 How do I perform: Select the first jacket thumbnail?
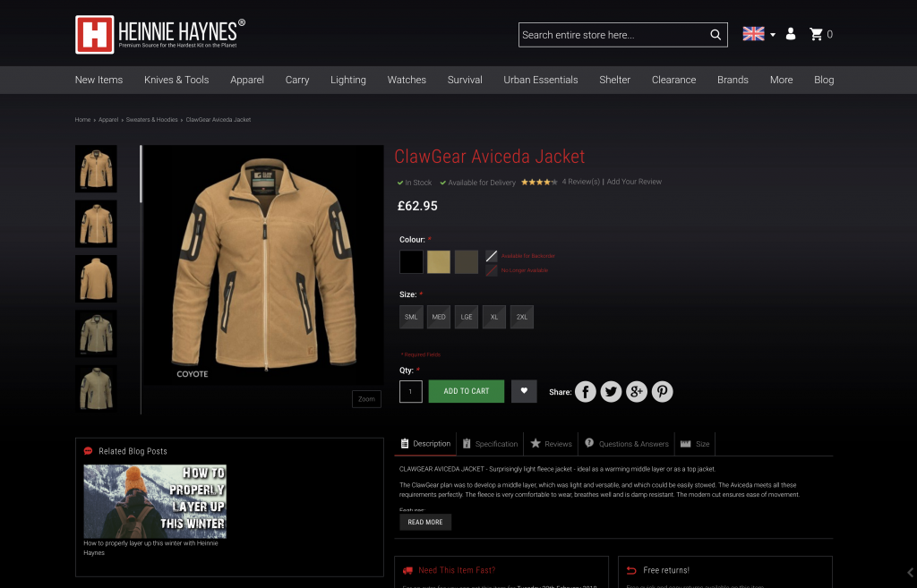[96, 169]
